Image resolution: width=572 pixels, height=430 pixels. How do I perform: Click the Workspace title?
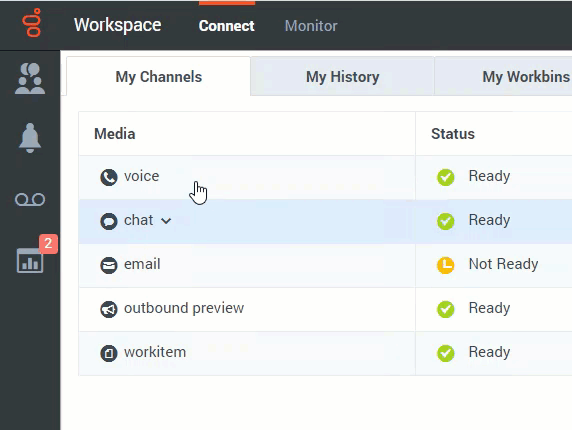click(x=117, y=25)
